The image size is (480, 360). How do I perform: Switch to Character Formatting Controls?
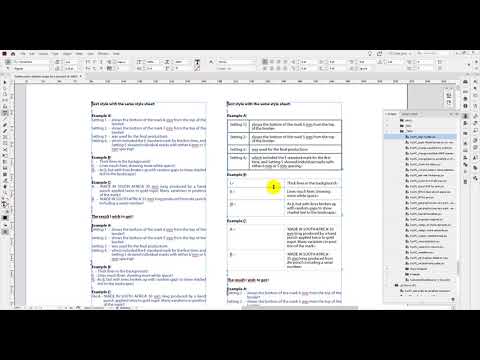tap(8, 62)
